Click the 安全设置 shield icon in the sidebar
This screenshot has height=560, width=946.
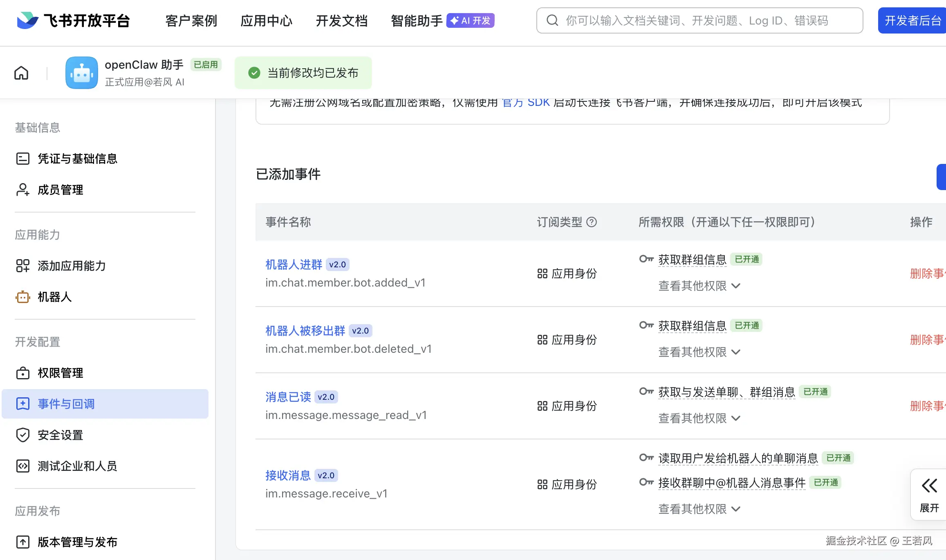coord(23,435)
